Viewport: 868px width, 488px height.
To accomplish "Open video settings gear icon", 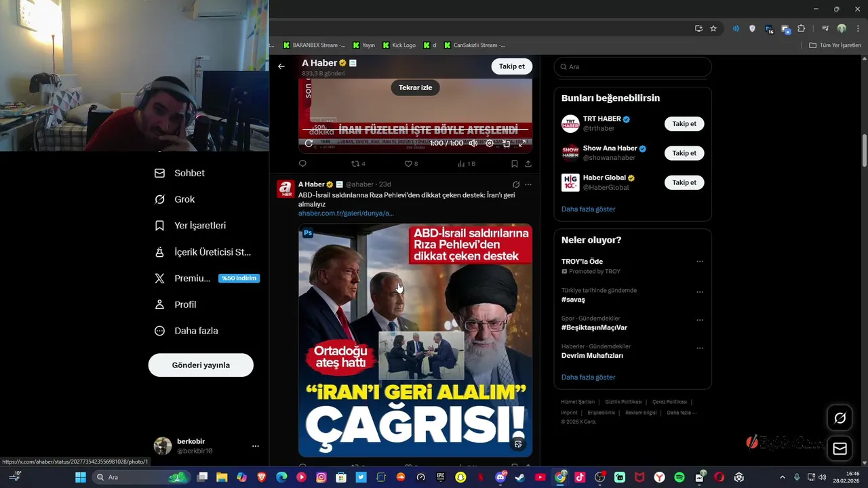I will coord(490,143).
